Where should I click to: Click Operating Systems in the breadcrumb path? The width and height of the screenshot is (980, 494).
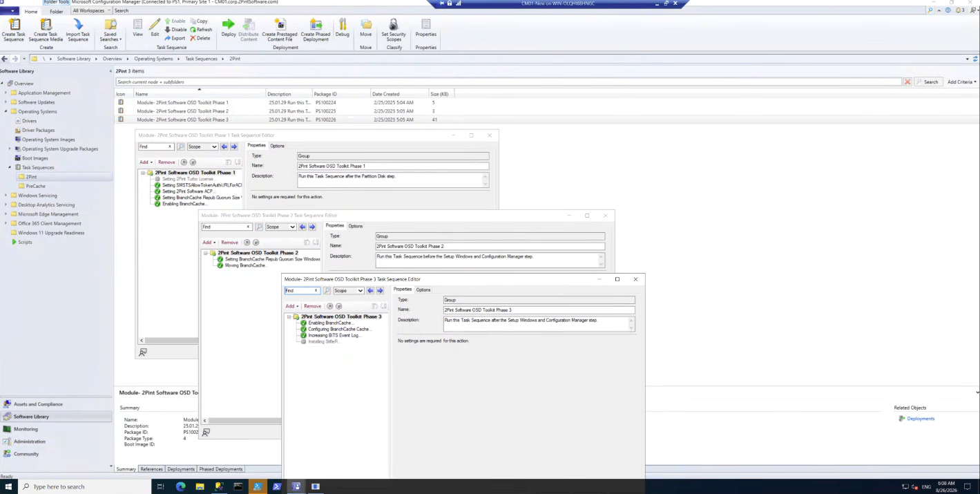[153, 59]
